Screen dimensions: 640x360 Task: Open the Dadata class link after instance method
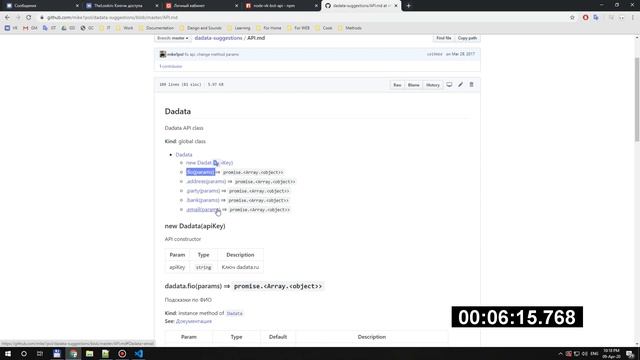pos(234,313)
